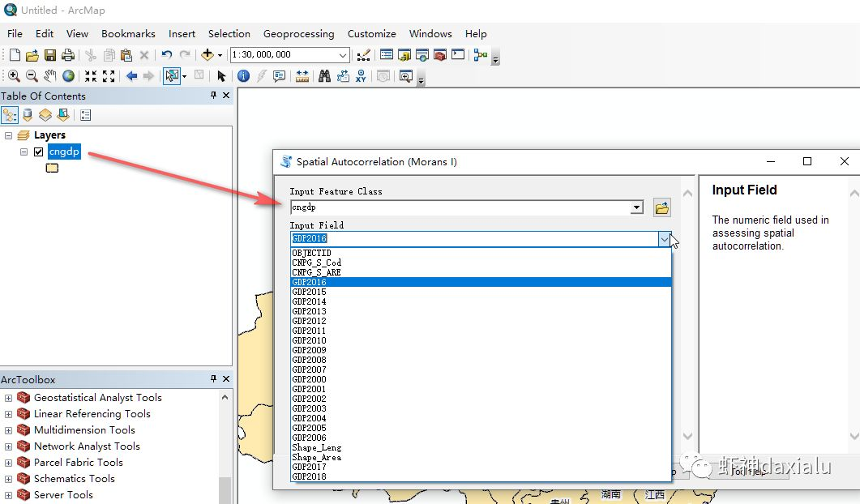This screenshot has height=504, width=860.
Task: Open the HTML Popup tool
Action: [279, 76]
